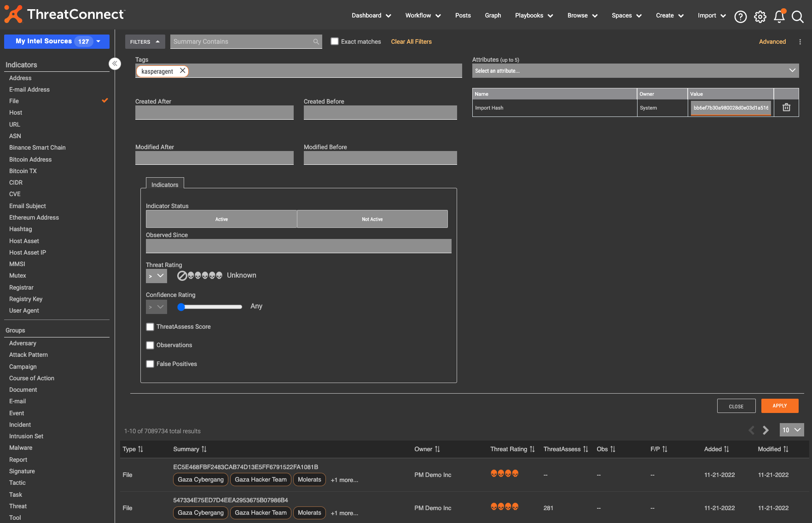Toggle Exact matches checkbox

pos(335,41)
